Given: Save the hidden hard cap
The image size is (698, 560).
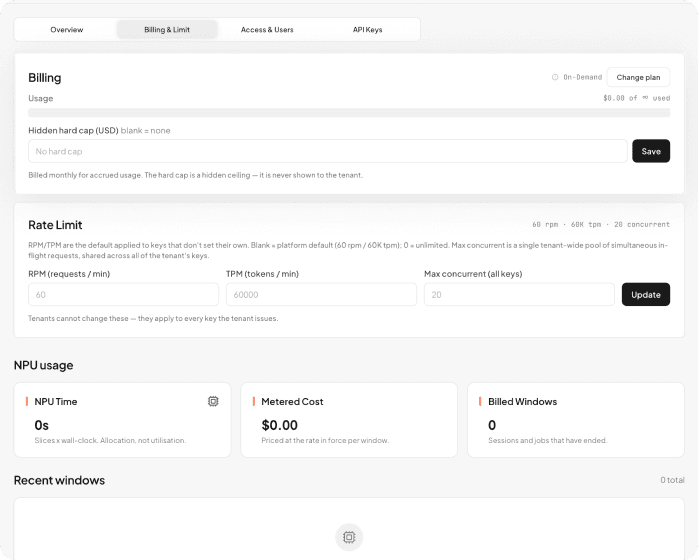Looking at the screenshot, I should point(651,151).
